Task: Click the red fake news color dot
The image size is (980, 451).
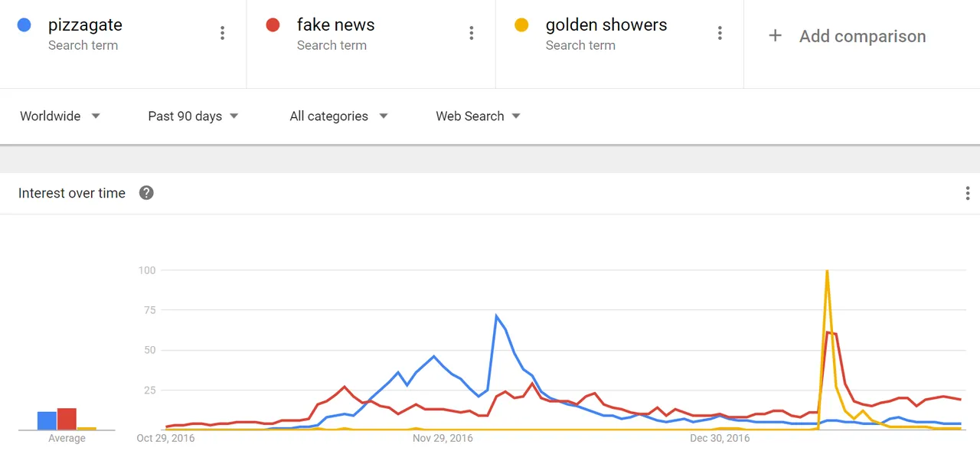Action: [273, 25]
